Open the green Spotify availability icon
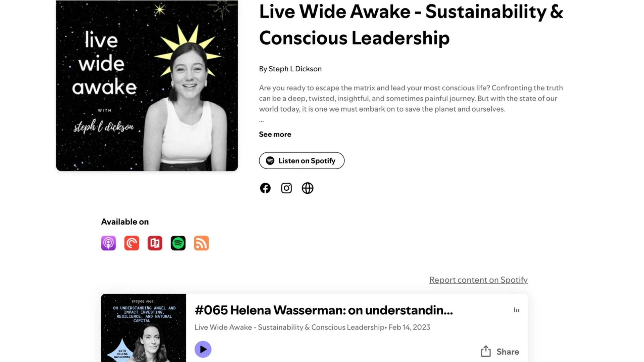The height and width of the screenshot is (362, 644). click(x=178, y=243)
